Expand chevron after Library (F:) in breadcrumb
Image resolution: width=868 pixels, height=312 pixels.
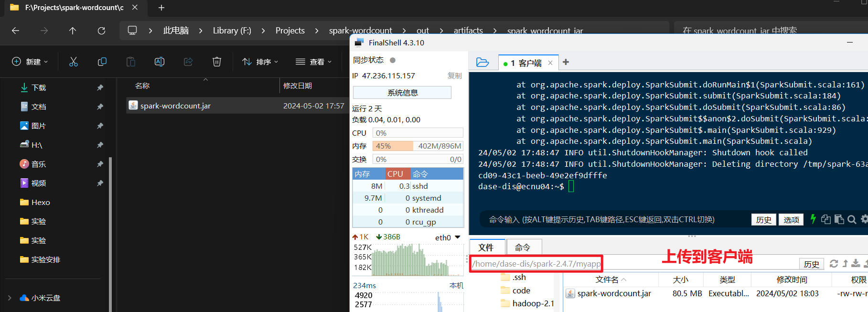(x=263, y=31)
